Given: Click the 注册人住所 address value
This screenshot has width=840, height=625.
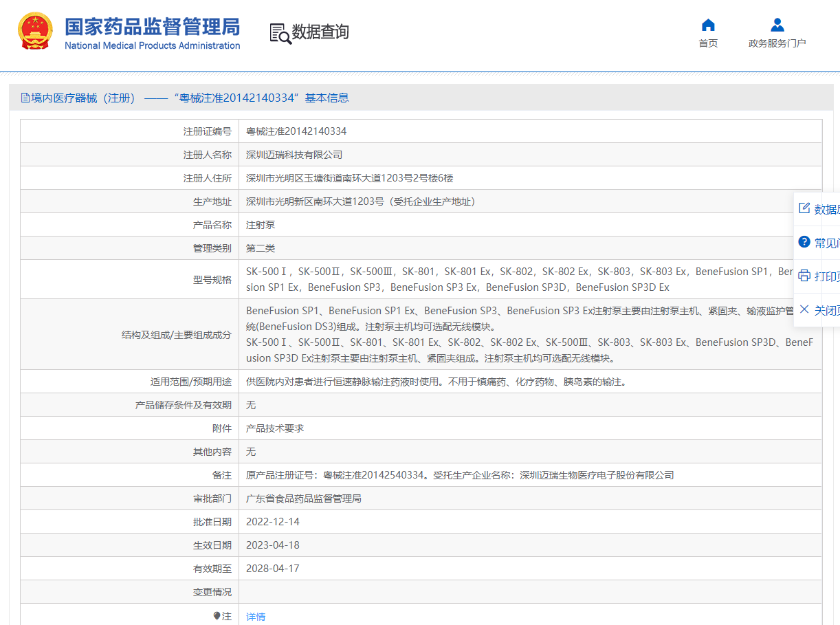Looking at the screenshot, I should [350, 178].
